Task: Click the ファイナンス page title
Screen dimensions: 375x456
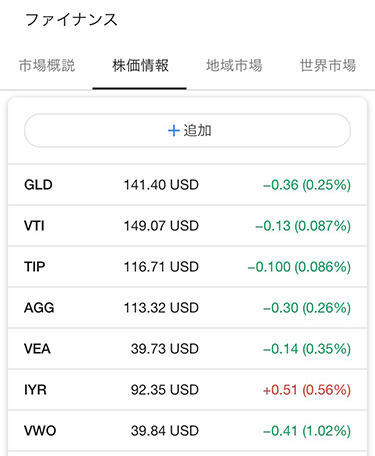Action: click(71, 20)
